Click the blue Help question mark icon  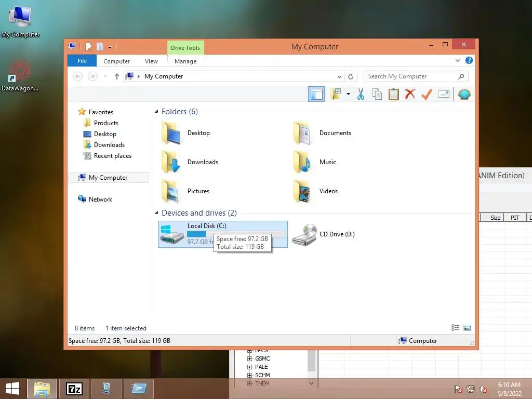469,60
